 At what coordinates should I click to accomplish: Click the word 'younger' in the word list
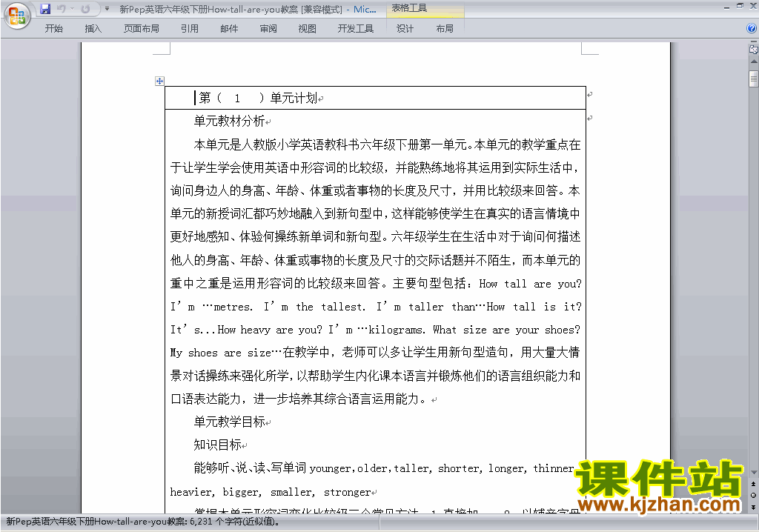[332, 468]
